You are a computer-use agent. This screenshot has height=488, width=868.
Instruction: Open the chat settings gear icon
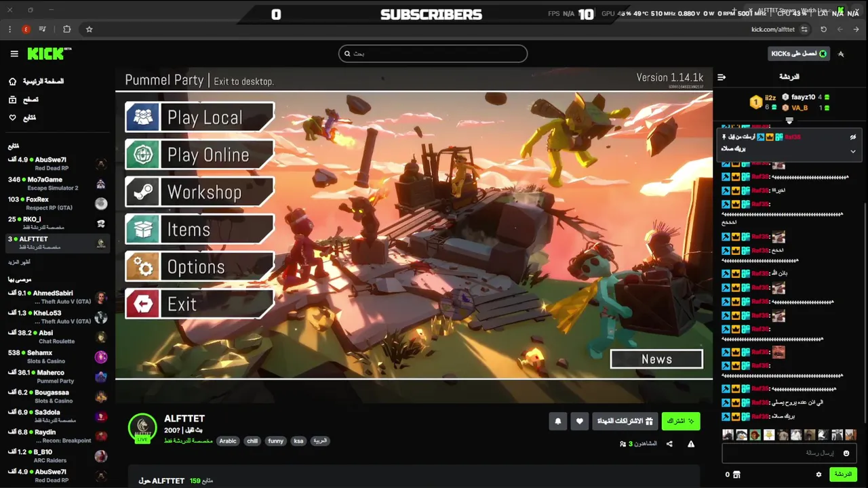pyautogui.click(x=818, y=474)
